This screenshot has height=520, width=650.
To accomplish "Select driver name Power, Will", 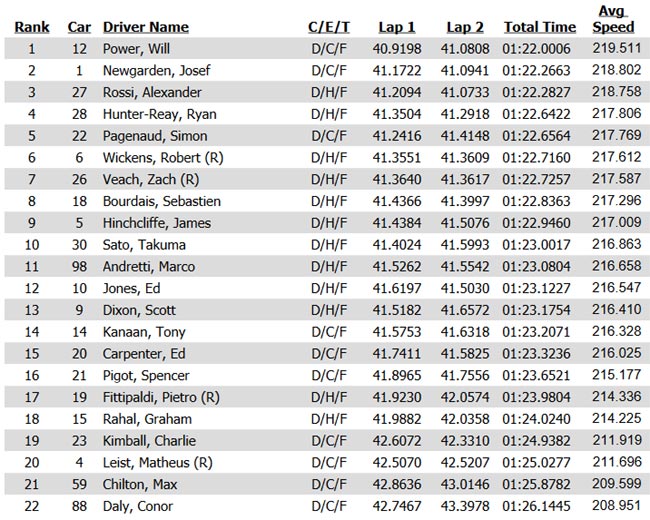I will pos(136,49).
